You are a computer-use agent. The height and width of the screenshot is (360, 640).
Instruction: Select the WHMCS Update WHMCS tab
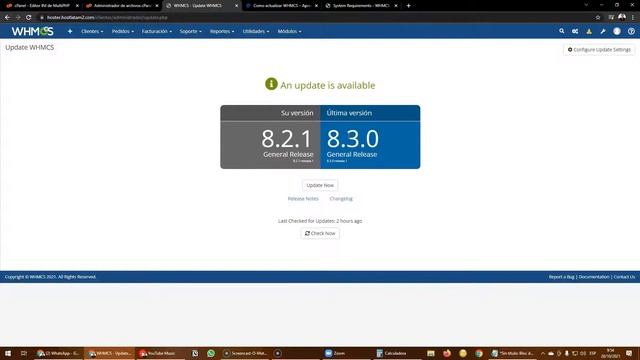201,6
